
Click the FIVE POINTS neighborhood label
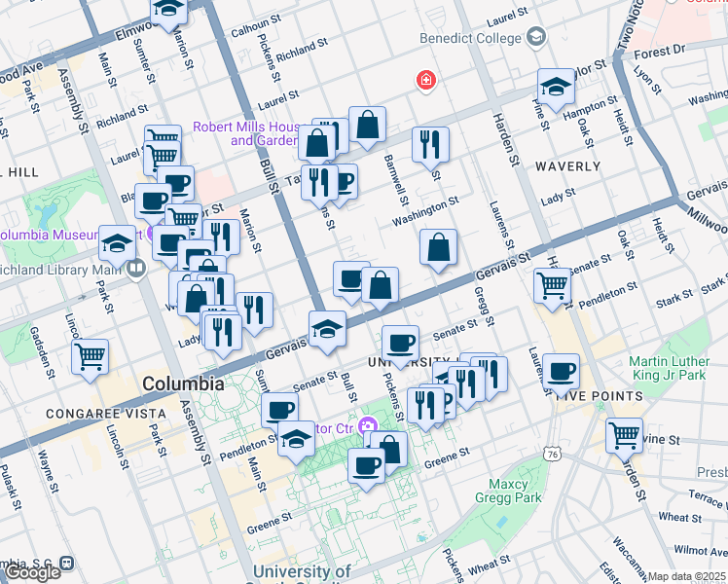pyautogui.click(x=600, y=396)
